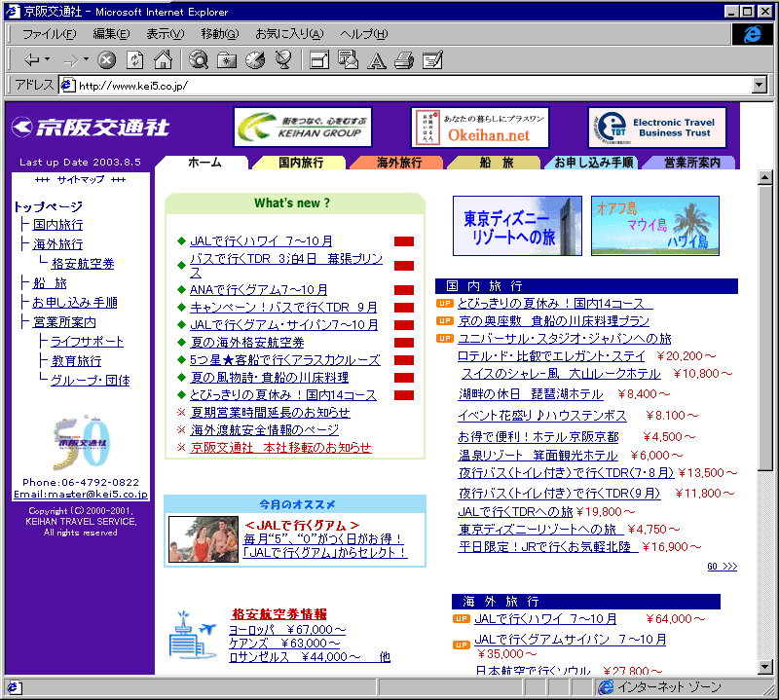
Task: Click the JALで行くグアム beach photo
Action: coord(204,539)
